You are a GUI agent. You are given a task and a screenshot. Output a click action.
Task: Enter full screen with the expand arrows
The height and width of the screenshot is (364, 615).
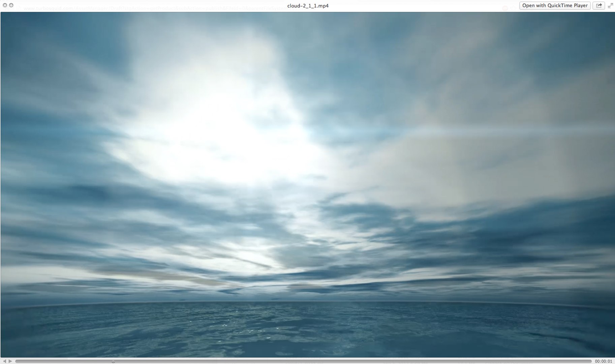point(610,5)
